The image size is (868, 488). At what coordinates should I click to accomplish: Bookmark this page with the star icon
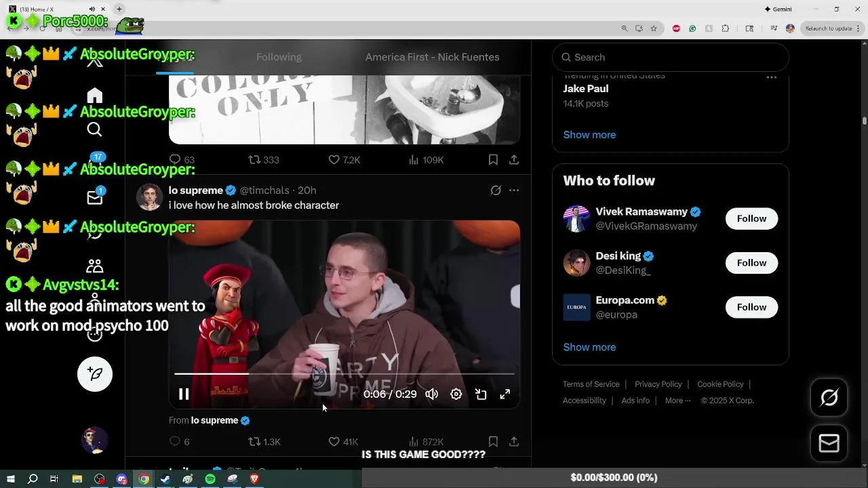click(x=654, y=28)
